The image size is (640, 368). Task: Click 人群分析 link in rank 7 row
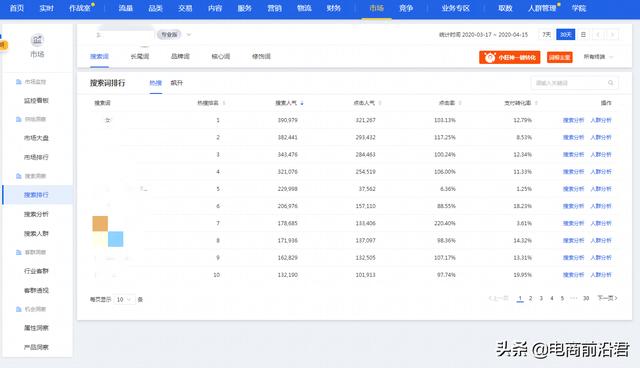601,224
